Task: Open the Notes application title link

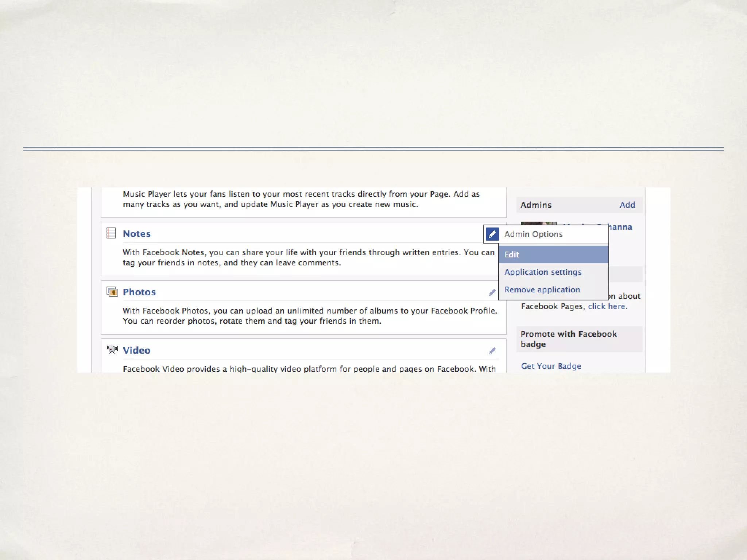Action: click(136, 234)
